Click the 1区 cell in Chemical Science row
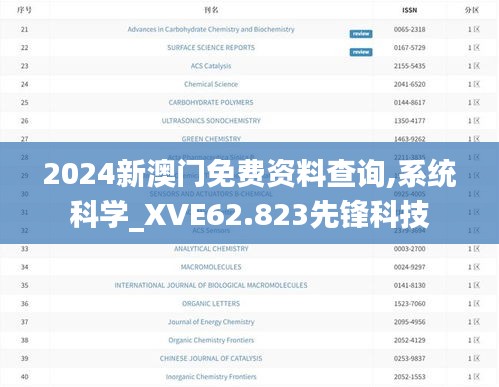 point(474,84)
